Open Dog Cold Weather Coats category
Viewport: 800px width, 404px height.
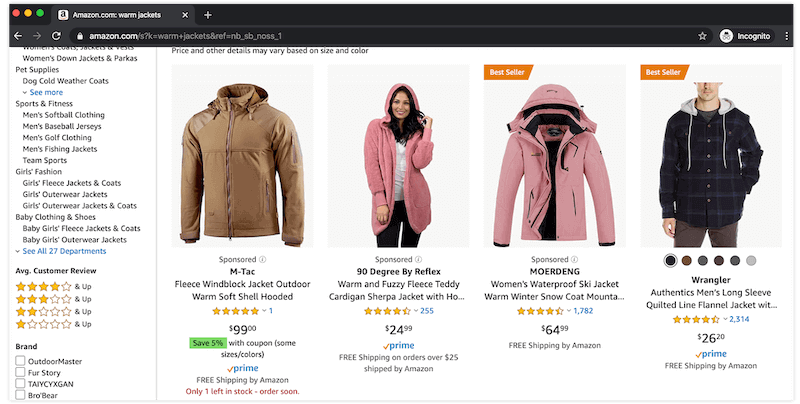66,81
